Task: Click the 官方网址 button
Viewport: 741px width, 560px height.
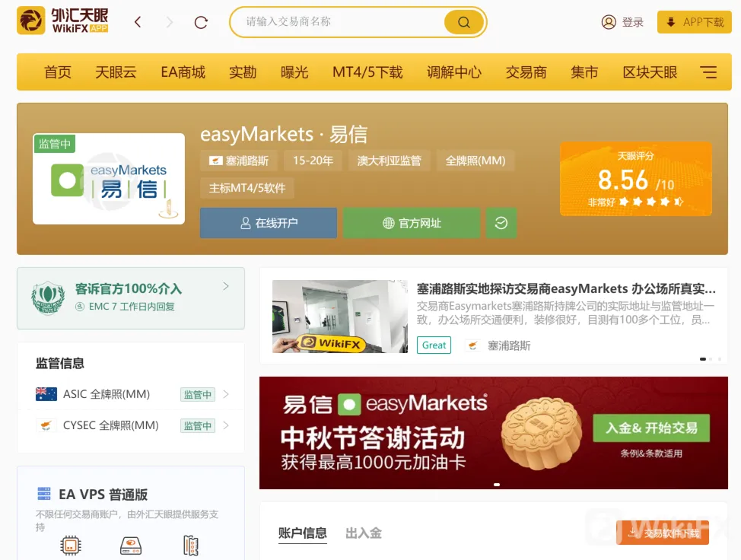Action: pyautogui.click(x=412, y=223)
